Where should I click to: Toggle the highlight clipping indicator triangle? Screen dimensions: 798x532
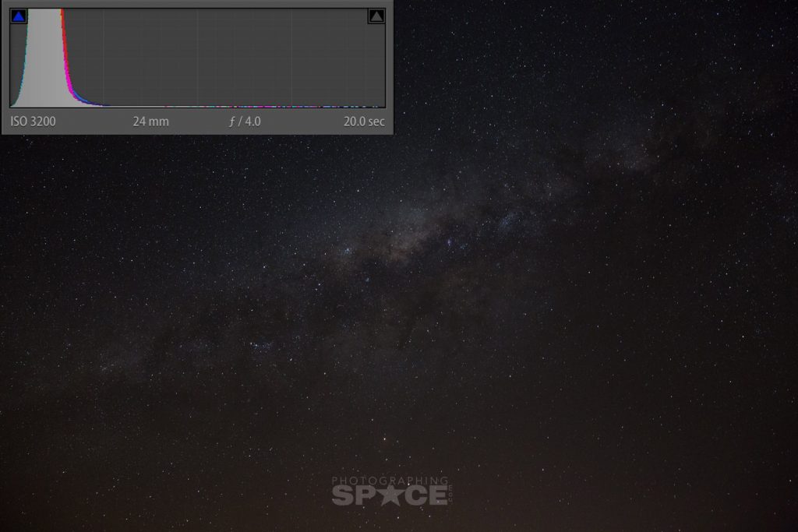[x=376, y=16]
